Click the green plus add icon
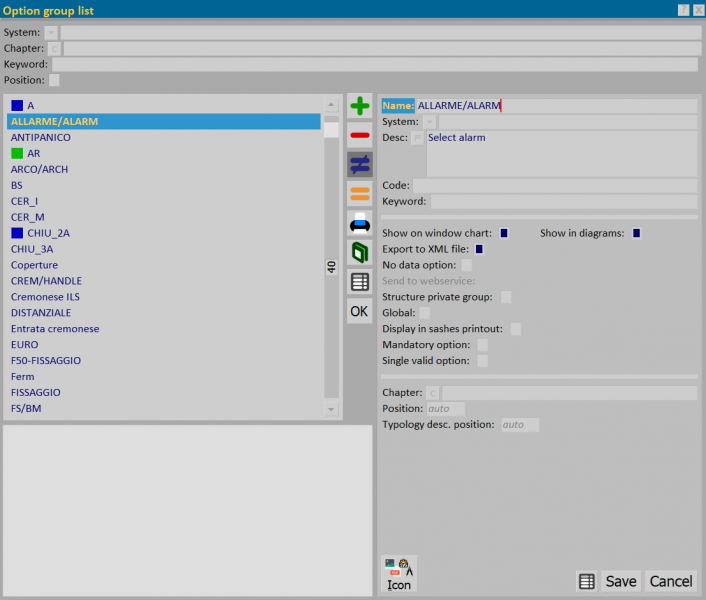This screenshot has height=600, width=706. click(x=359, y=106)
